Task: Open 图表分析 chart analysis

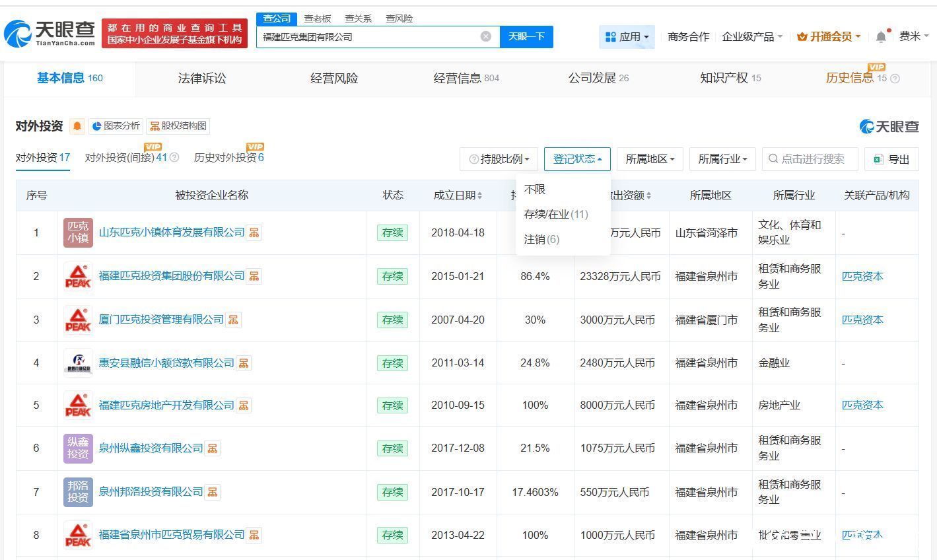Action: point(116,125)
